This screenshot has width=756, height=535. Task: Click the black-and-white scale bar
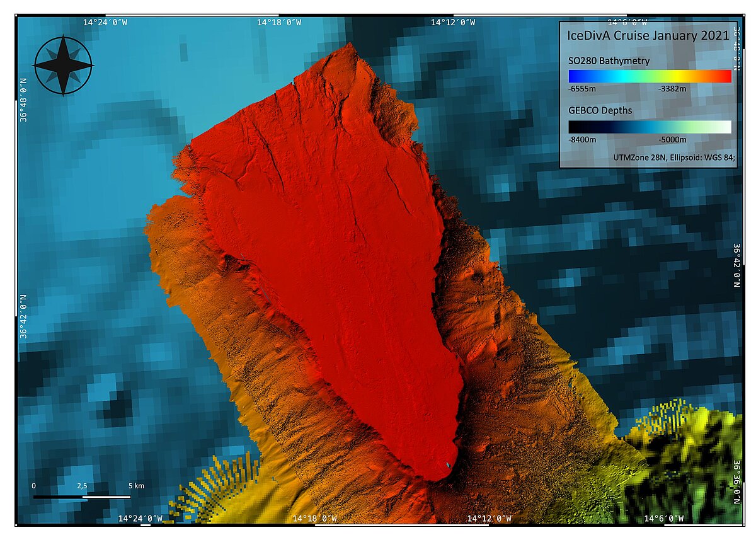pos(82,497)
